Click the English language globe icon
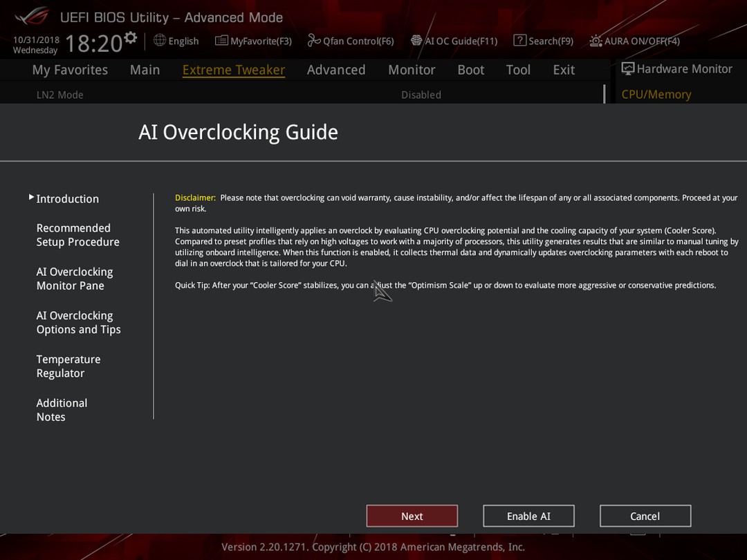The height and width of the screenshot is (560, 747). pos(160,41)
